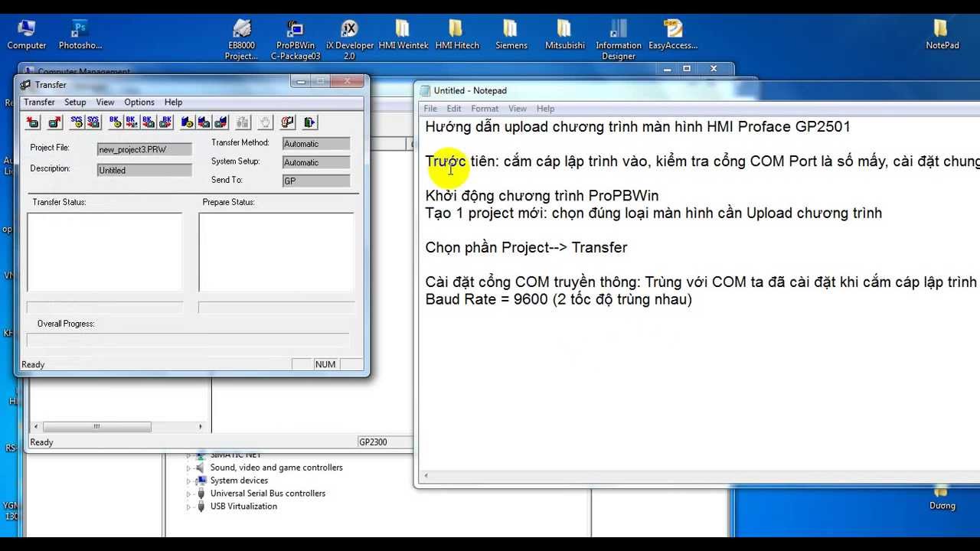Image resolution: width=980 pixels, height=551 pixels.
Task: Click the right horizontal scrollbar arrow behind Transfer window
Action: tap(201, 426)
